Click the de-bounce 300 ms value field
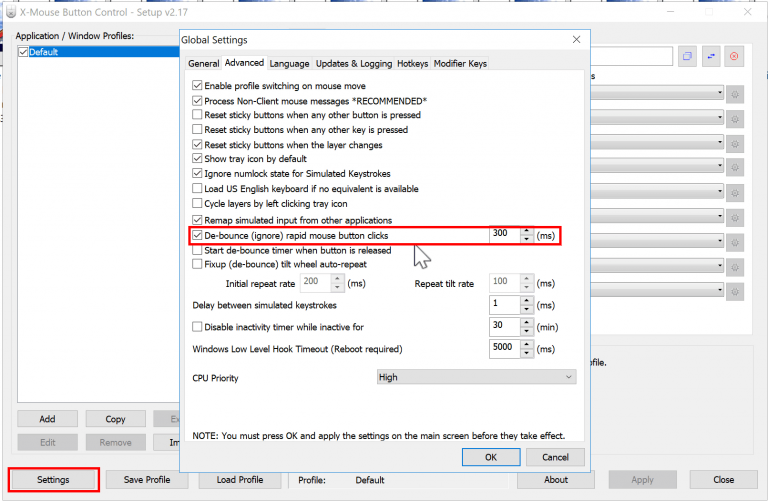The width and height of the screenshot is (768, 501). coord(504,235)
